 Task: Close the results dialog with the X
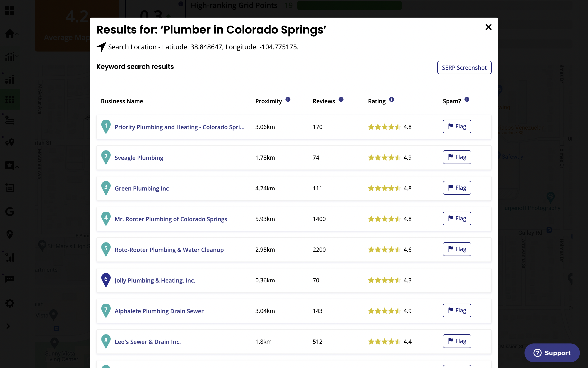[x=488, y=27]
